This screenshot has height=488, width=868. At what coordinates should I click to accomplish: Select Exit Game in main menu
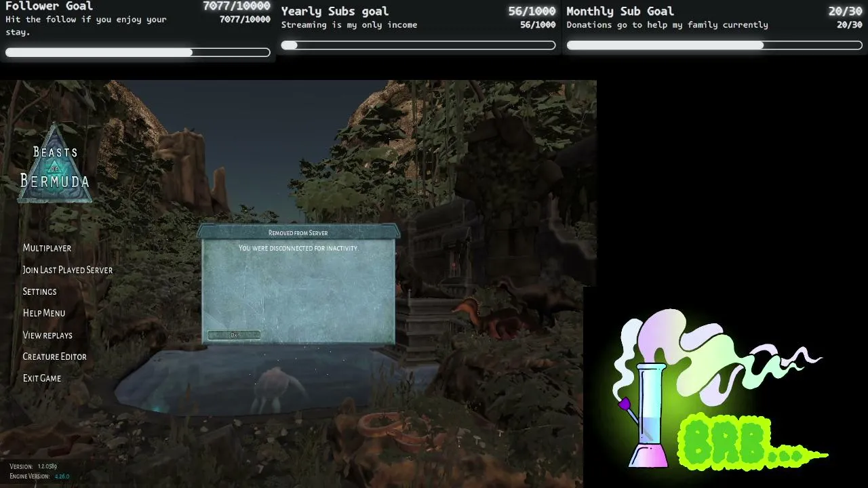pos(42,378)
